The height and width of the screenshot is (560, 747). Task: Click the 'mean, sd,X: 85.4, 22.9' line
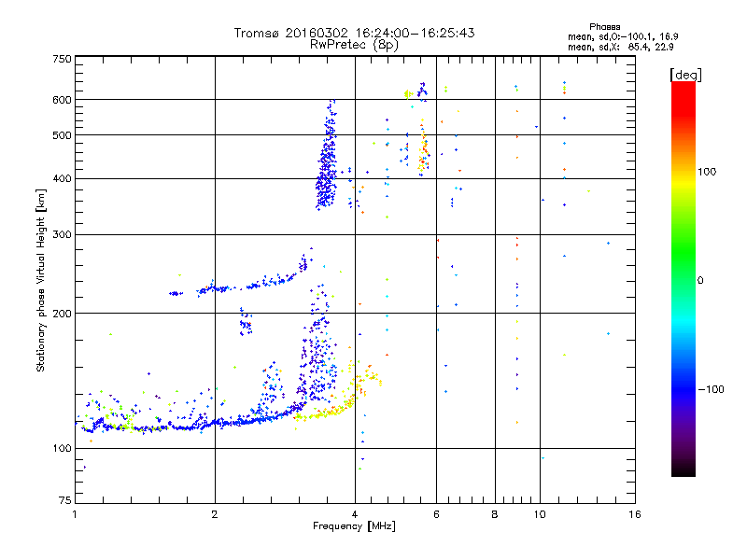(x=621, y=47)
